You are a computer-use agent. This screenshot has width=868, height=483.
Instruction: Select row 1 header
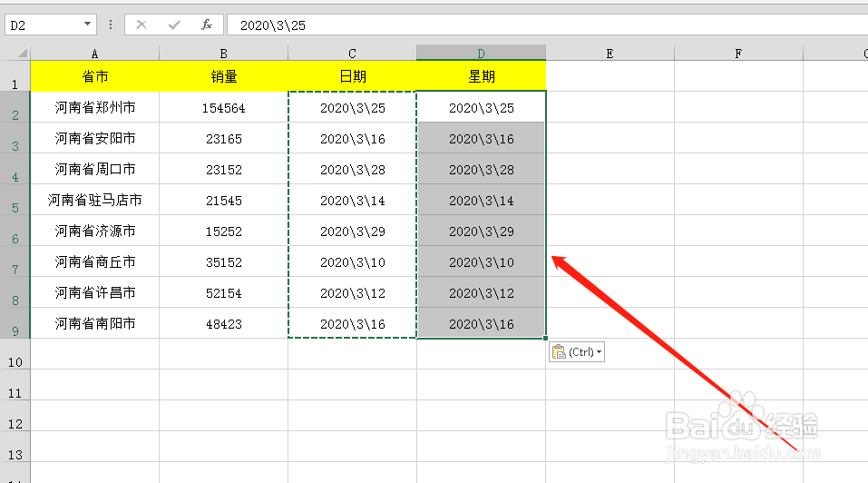[15, 76]
